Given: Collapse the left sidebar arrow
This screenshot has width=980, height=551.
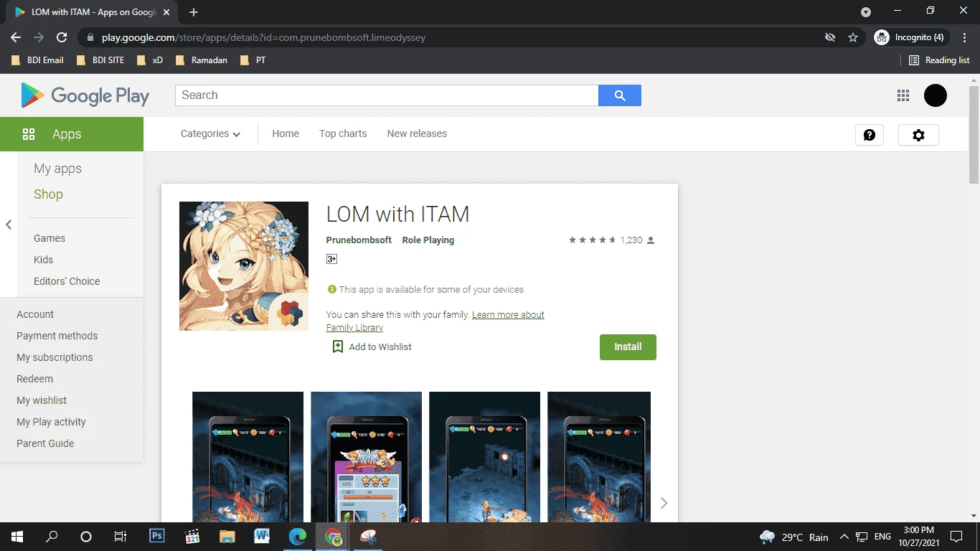Looking at the screenshot, I should pos(9,225).
